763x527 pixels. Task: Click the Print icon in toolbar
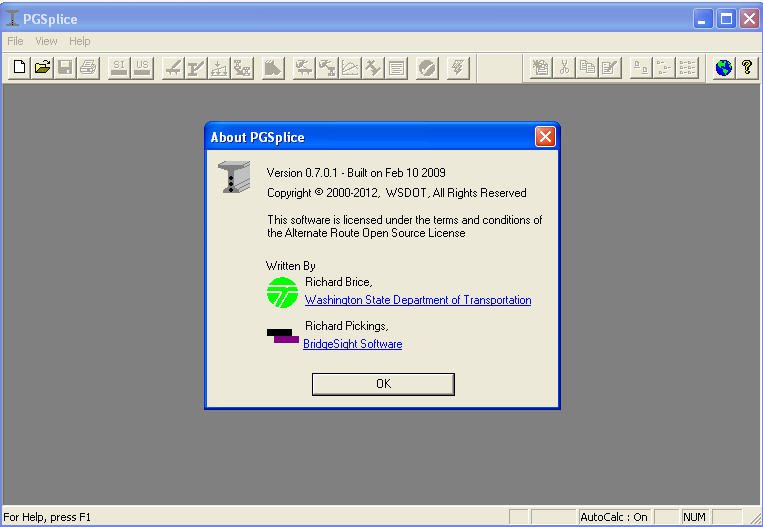[88, 67]
